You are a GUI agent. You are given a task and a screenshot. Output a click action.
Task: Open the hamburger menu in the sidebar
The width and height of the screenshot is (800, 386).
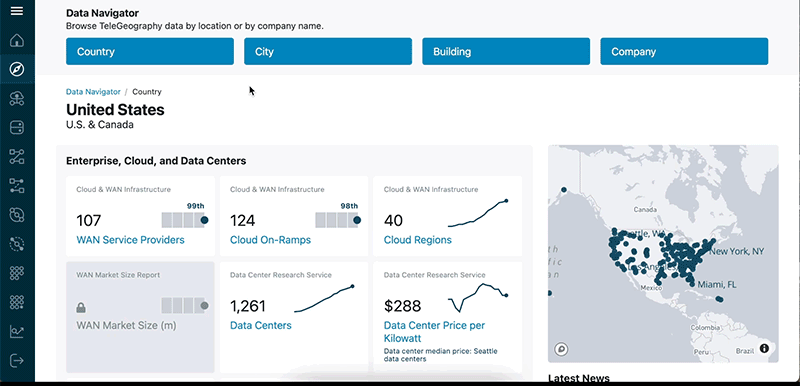17,11
